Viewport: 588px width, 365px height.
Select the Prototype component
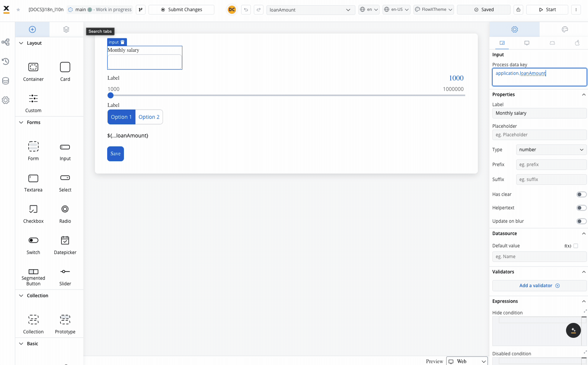(65, 324)
